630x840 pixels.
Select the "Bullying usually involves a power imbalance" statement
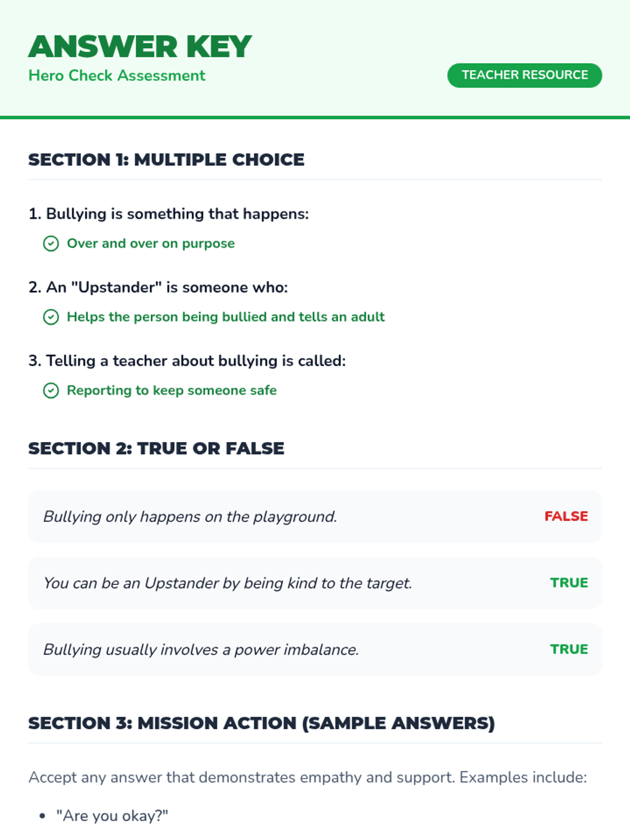click(x=201, y=650)
